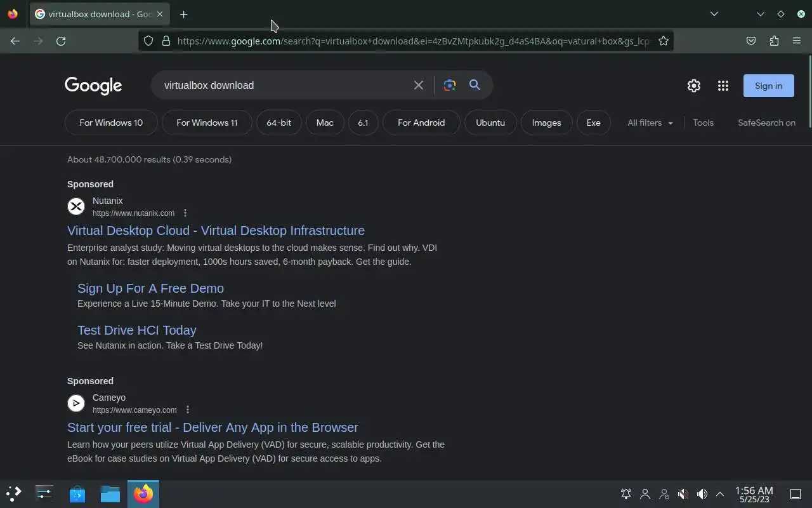
Task: Choose the Ubuntu filter chip
Action: pos(490,123)
